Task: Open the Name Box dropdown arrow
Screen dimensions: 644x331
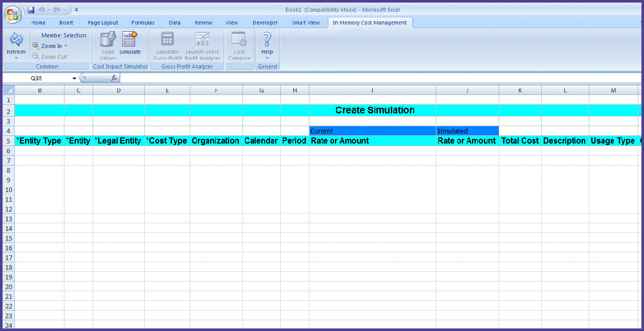Action: [74, 78]
